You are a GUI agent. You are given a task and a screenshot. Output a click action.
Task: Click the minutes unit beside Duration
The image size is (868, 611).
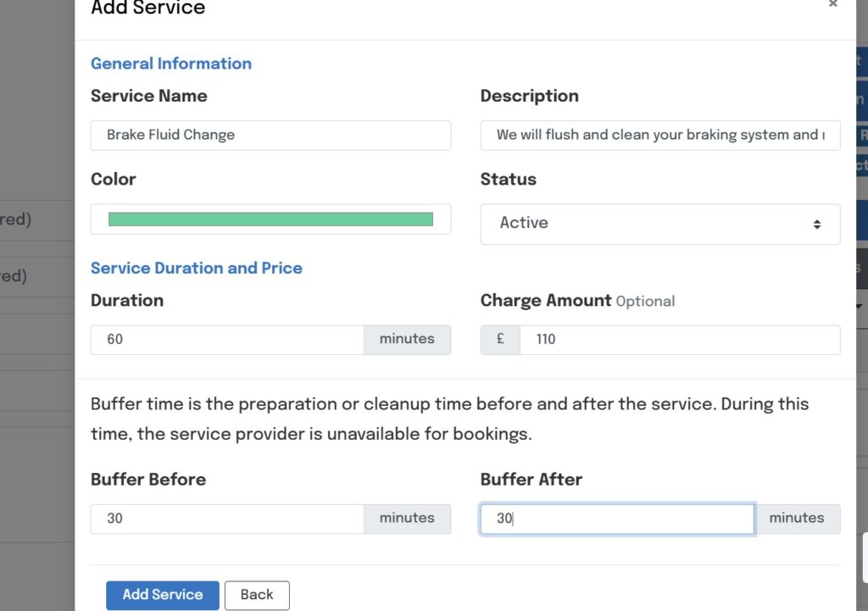[x=407, y=340]
